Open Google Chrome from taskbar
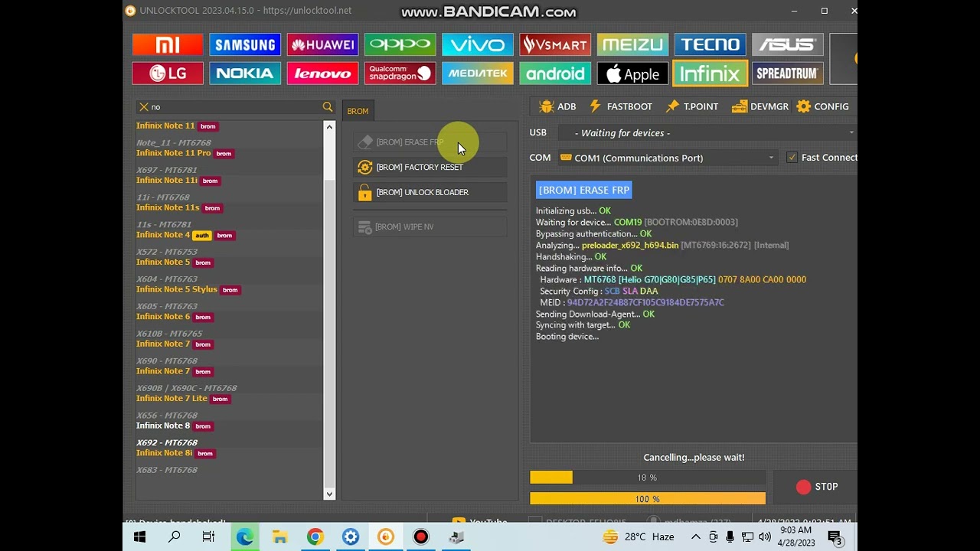This screenshot has width=980, height=551. pyautogui.click(x=315, y=537)
